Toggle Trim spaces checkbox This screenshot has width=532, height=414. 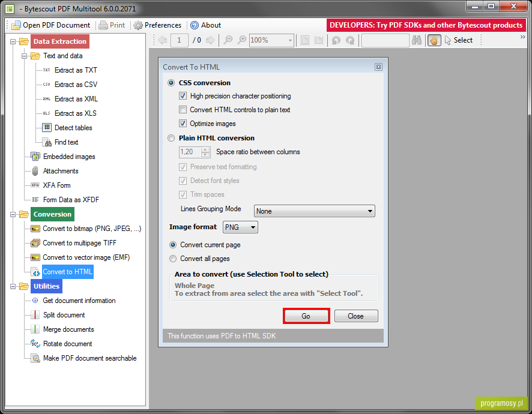[183, 194]
